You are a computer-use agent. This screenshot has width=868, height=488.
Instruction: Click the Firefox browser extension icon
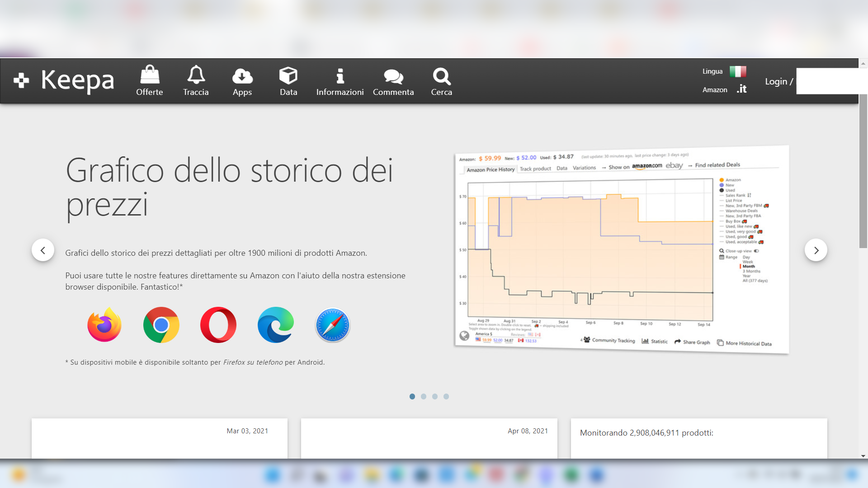tap(104, 325)
